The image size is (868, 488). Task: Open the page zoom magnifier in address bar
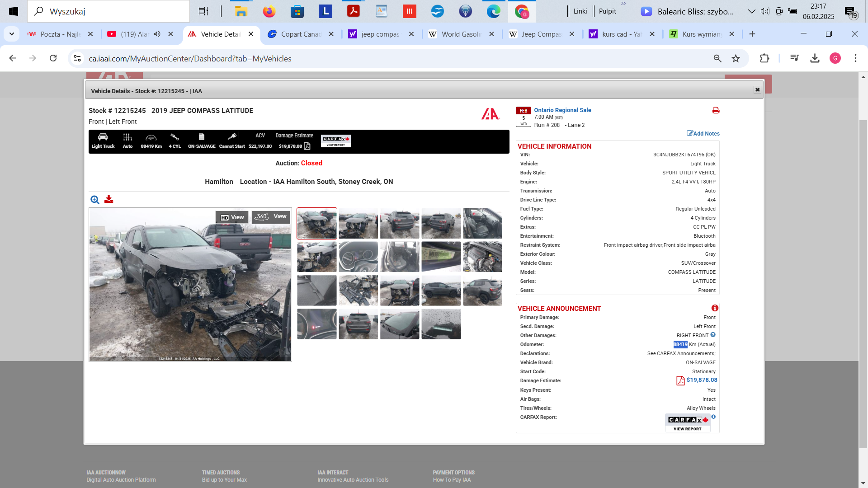tap(717, 58)
